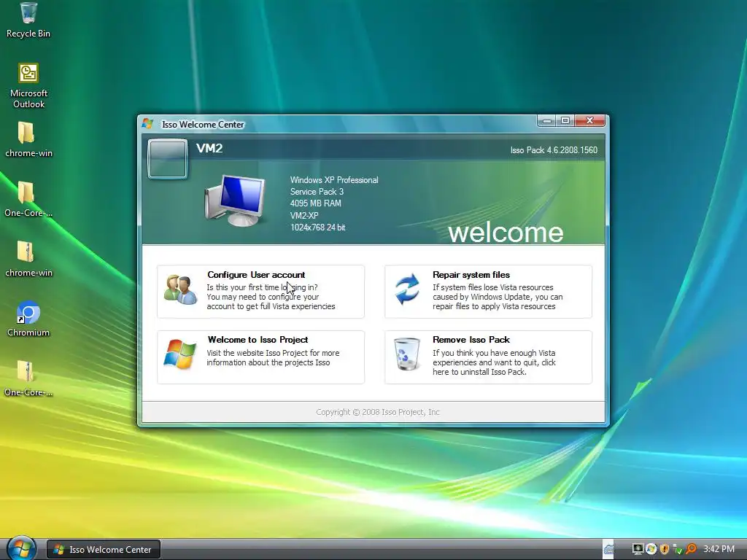Image resolution: width=747 pixels, height=560 pixels.
Task: Click the Isso Welcome Center window title text
Action: click(203, 124)
